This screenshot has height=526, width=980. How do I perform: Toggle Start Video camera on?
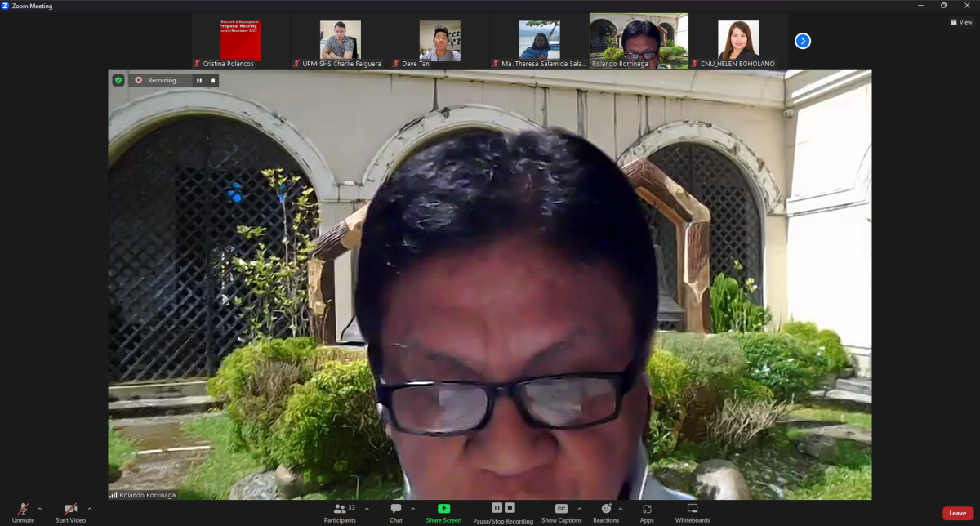[71, 508]
